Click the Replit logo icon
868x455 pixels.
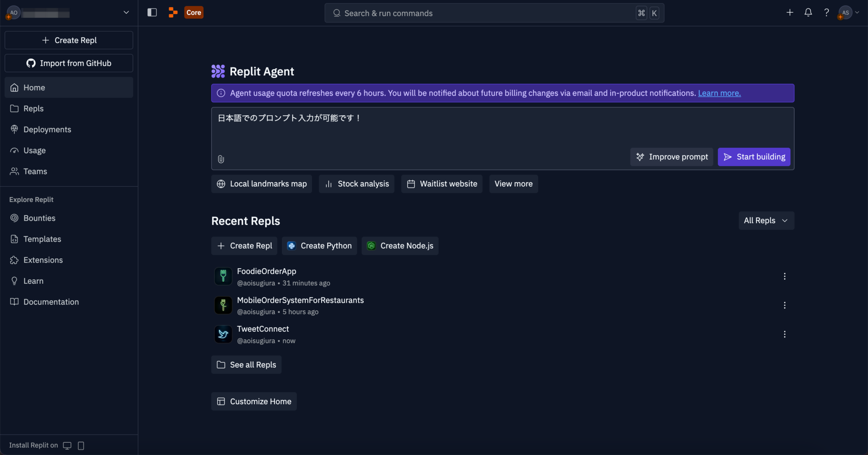click(173, 13)
